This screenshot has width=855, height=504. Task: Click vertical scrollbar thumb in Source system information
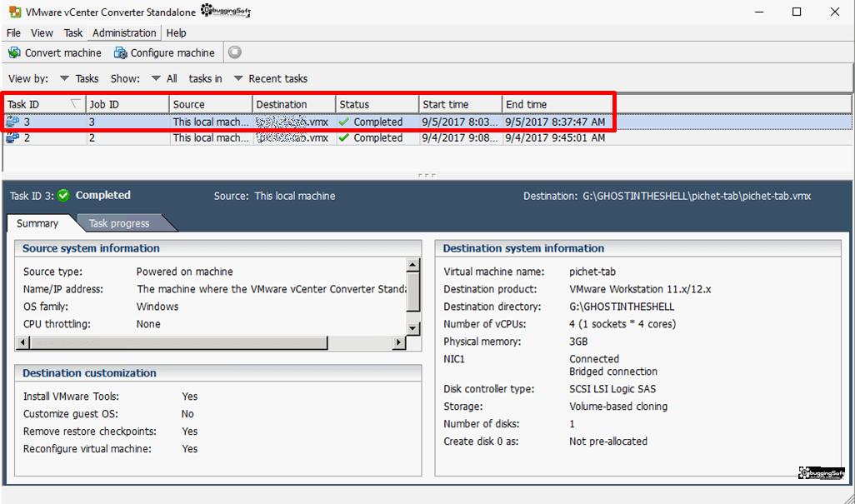tap(412, 292)
